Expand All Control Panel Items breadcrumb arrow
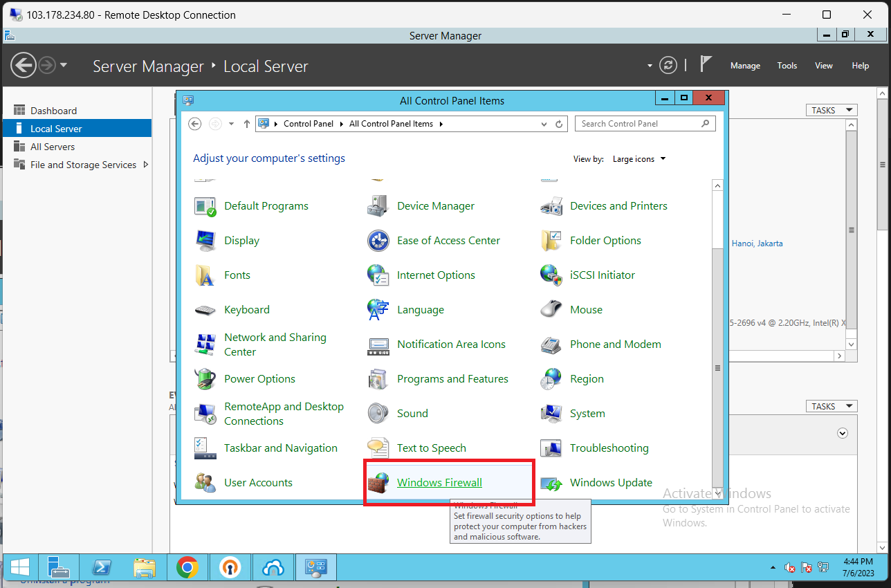Screen dimensions: 891x588 coord(441,124)
